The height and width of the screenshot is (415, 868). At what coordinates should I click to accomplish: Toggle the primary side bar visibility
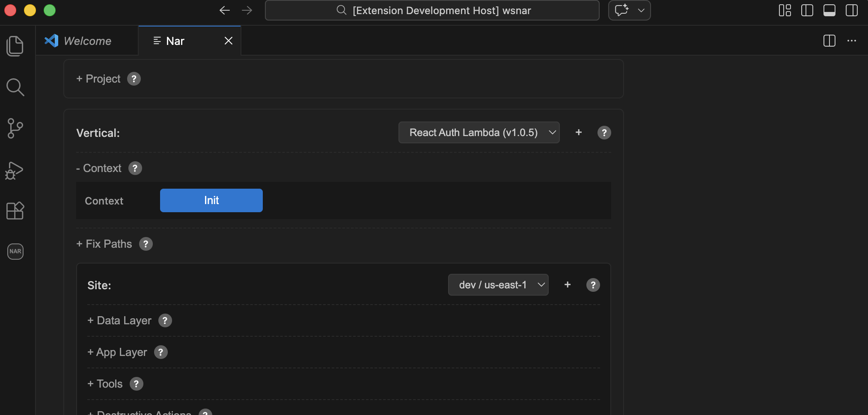(x=807, y=10)
